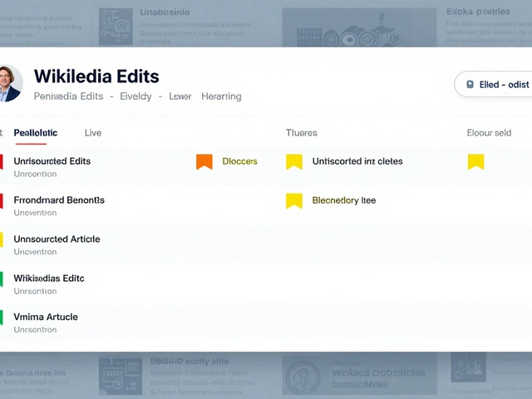Click the yellow marker beside Unnsourcted Articile

point(2,240)
